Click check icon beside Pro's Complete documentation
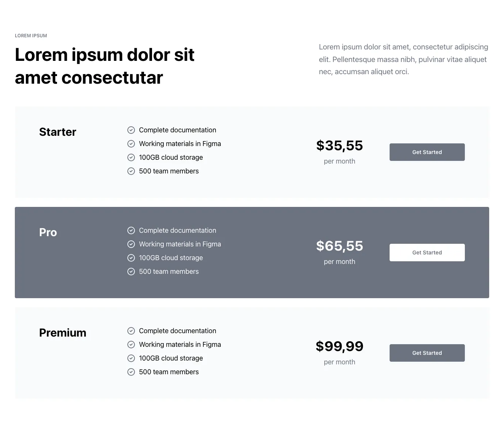The width and height of the screenshot is (504, 429). pos(131,230)
